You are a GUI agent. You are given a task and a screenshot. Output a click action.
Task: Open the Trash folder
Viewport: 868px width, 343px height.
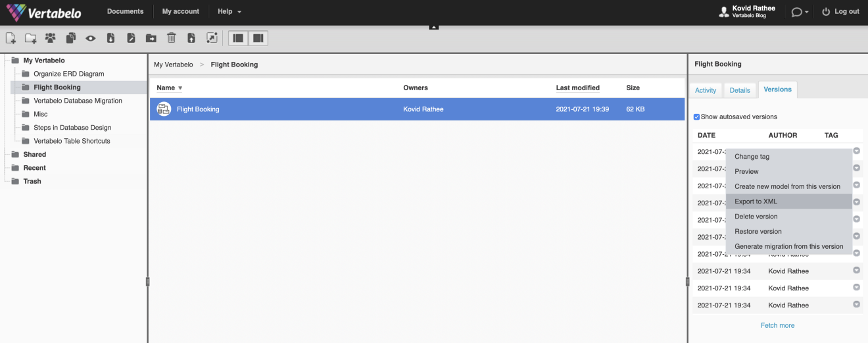pyautogui.click(x=32, y=181)
